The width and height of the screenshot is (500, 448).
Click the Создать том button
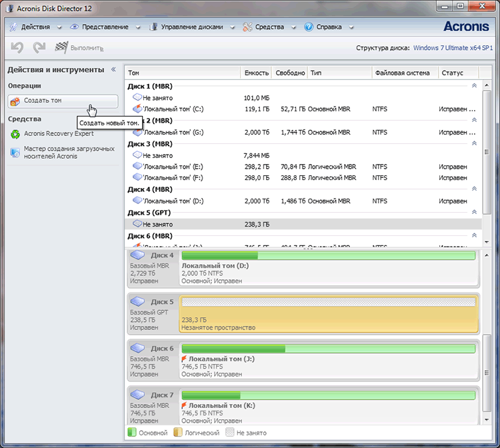(x=63, y=101)
